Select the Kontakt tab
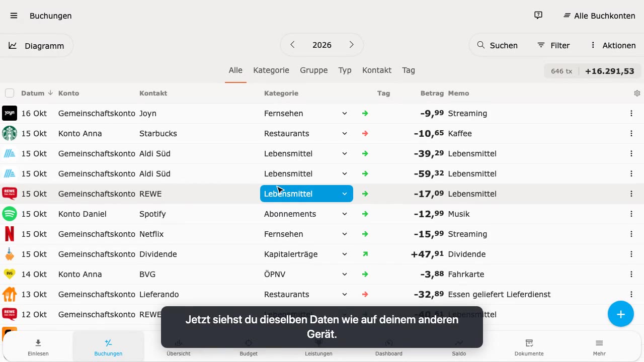The height and width of the screenshot is (362, 644). click(x=377, y=70)
